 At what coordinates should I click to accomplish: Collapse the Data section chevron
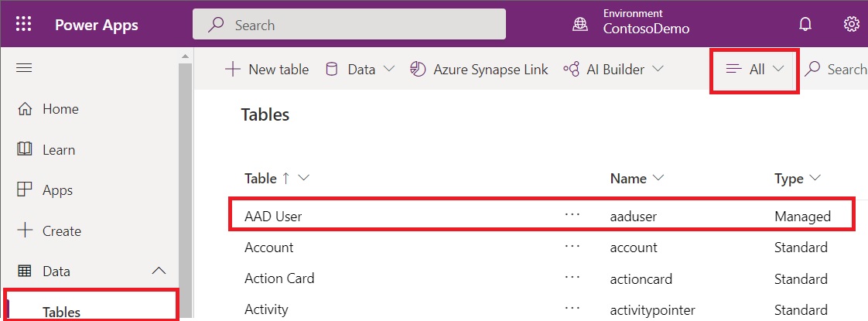click(x=159, y=271)
